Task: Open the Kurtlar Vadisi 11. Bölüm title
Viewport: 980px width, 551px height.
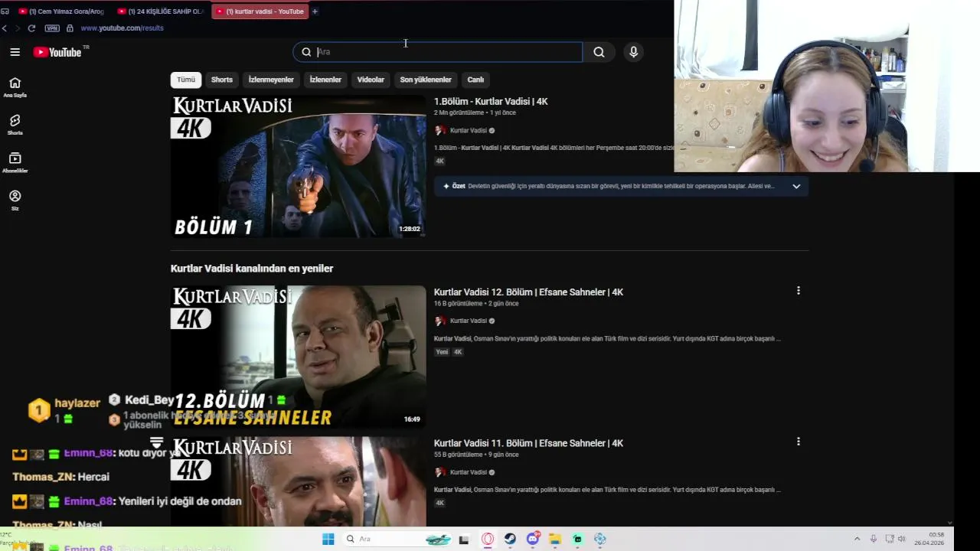Action: [528, 443]
